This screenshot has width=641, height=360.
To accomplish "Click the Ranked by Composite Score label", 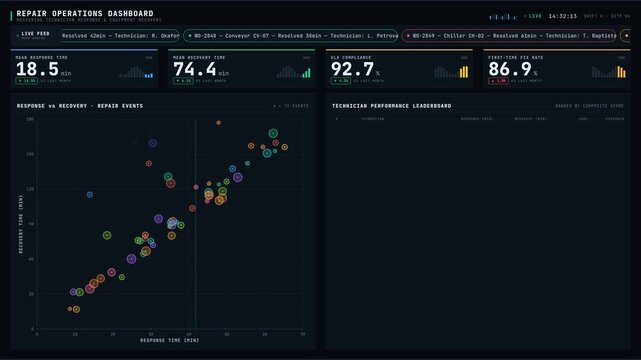I will [589, 106].
